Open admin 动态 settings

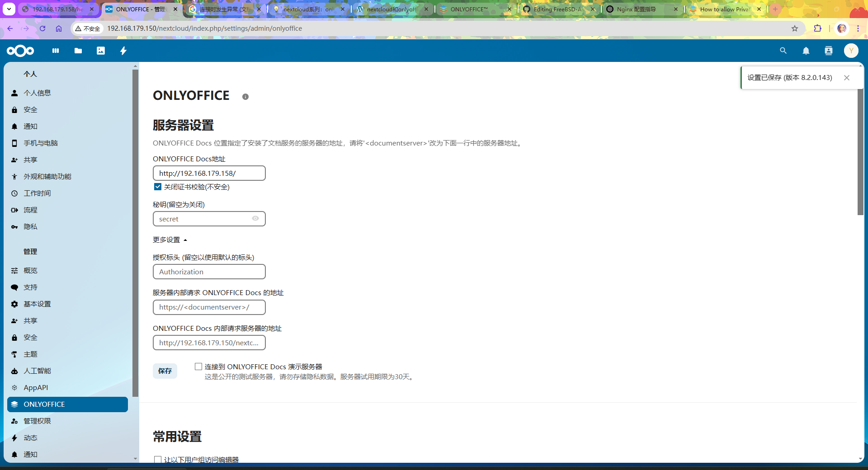67,438
